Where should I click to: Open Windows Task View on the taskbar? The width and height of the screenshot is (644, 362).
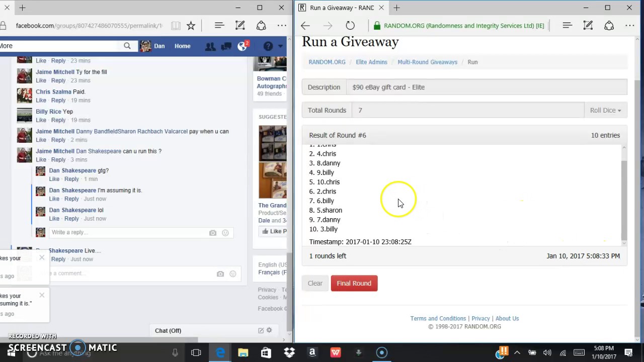click(x=196, y=352)
